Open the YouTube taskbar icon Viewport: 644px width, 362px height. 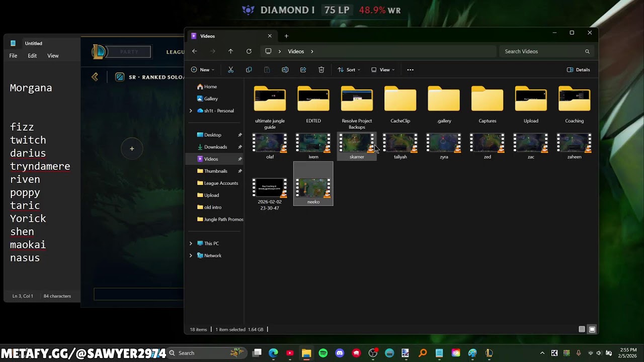tap(290, 353)
